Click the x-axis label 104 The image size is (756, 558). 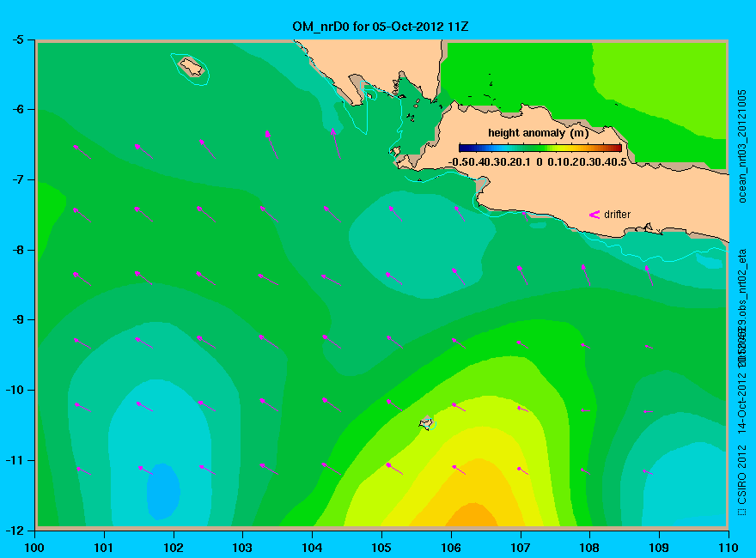pos(312,548)
